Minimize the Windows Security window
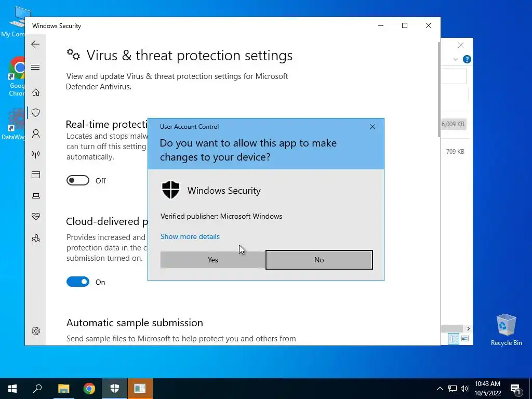This screenshot has height=399, width=532. (381, 26)
